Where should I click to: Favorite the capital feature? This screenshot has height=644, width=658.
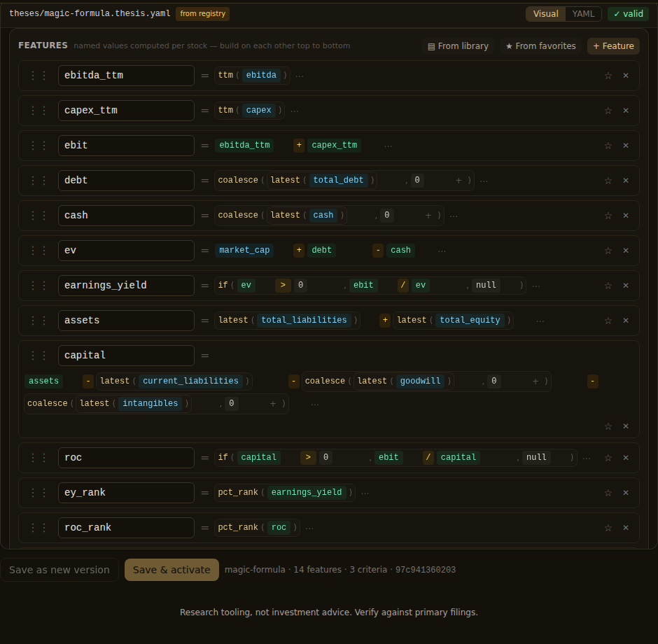(x=608, y=426)
